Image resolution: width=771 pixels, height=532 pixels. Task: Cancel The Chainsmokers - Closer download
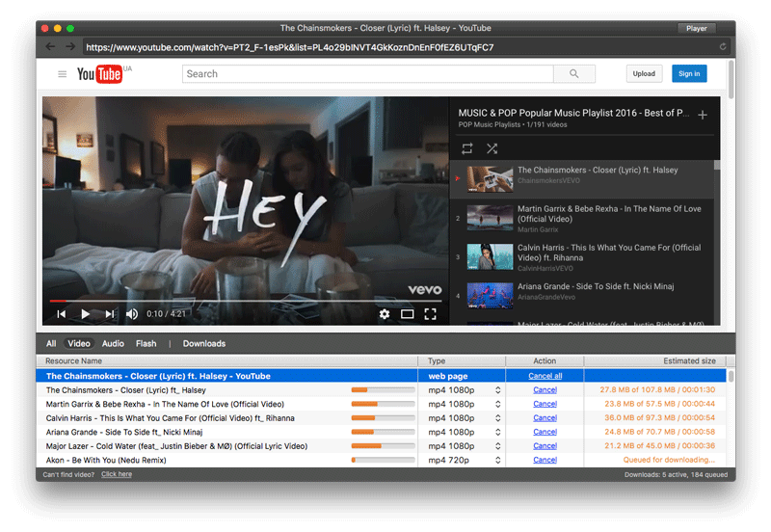click(x=545, y=390)
